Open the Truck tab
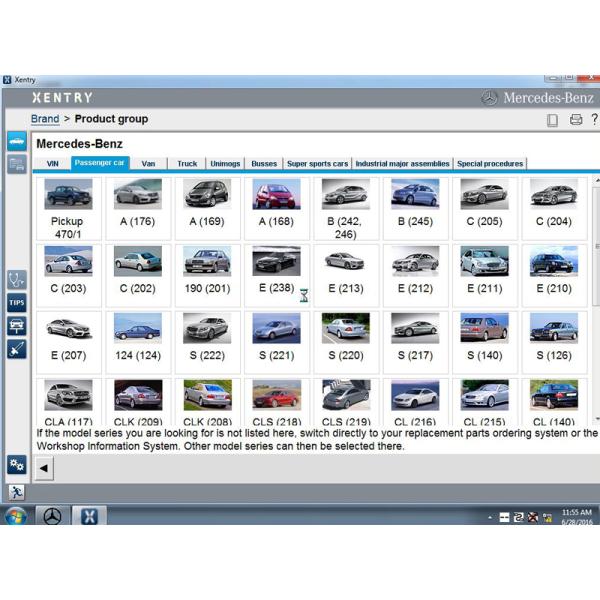 [x=187, y=164]
